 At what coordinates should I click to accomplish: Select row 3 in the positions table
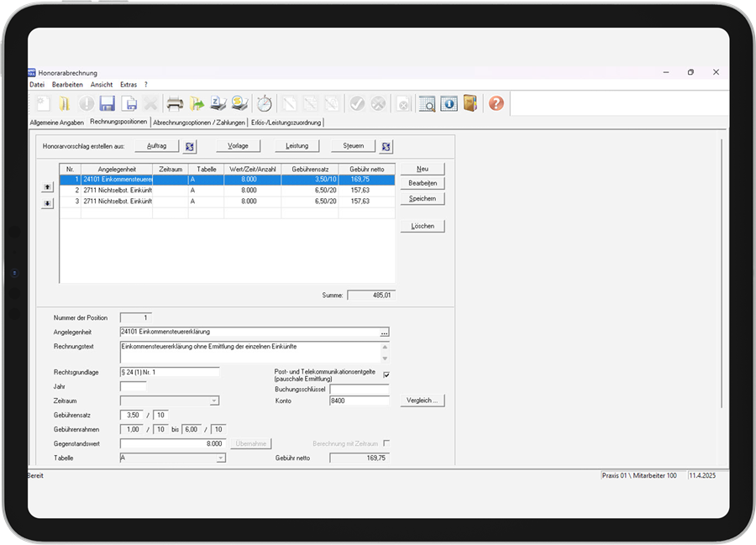pos(227,202)
